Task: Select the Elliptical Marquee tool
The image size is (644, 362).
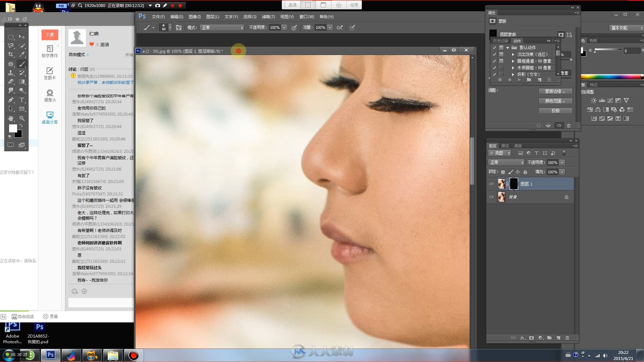Action: click(11, 37)
